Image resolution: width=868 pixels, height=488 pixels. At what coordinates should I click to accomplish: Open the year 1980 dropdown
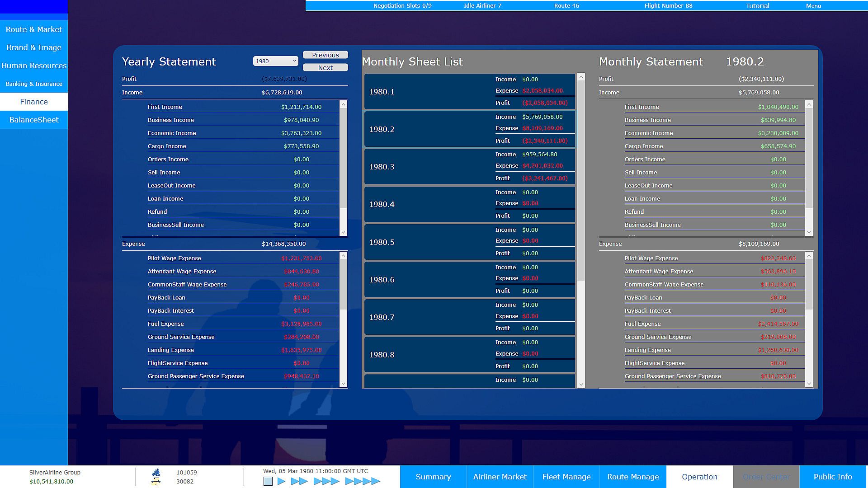[x=275, y=61]
